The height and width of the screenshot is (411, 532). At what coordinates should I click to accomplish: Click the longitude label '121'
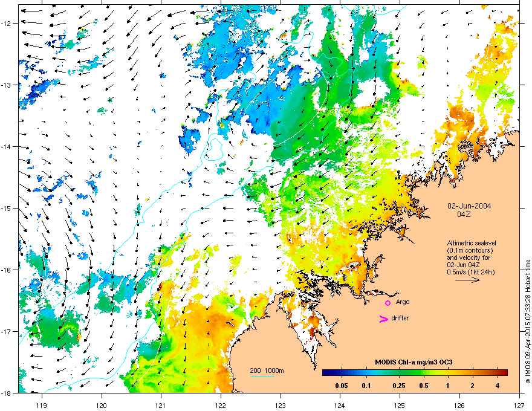(161, 405)
